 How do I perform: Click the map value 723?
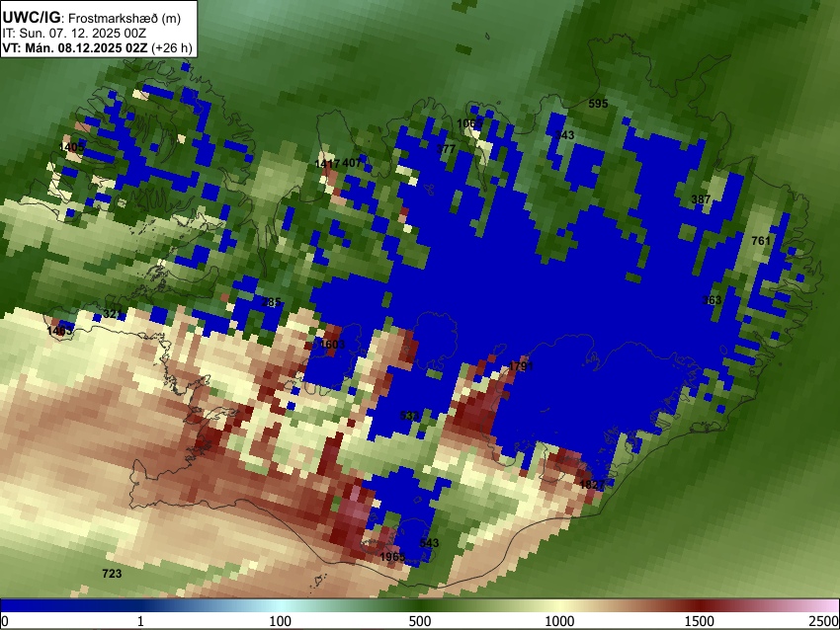(112, 574)
